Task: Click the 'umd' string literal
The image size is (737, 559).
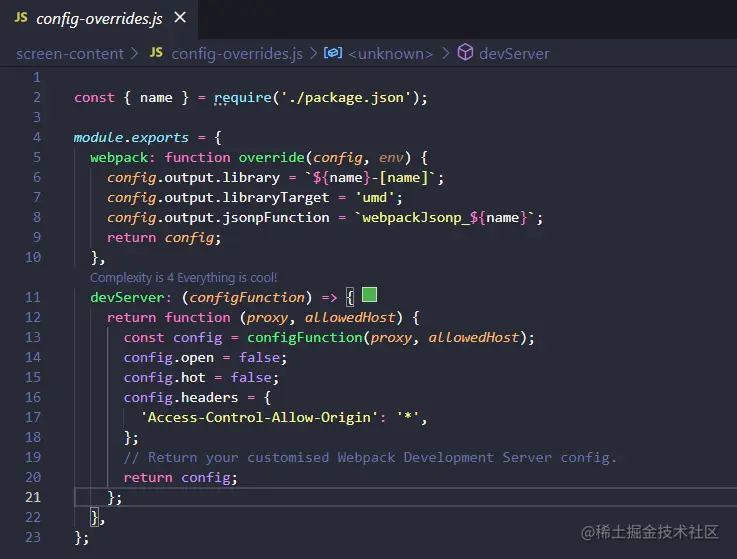Action: click(x=375, y=197)
